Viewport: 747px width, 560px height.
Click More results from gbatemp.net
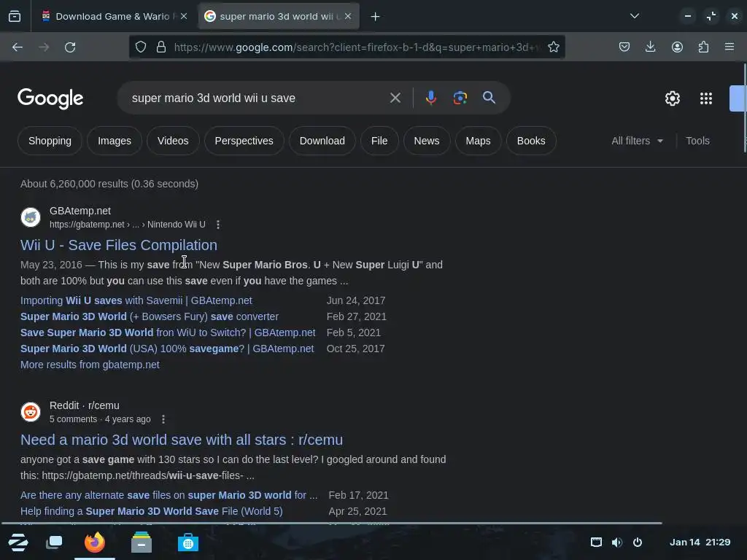tap(90, 365)
